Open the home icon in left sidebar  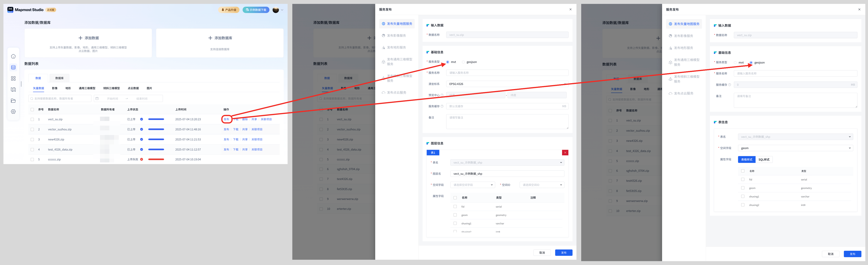(13, 56)
